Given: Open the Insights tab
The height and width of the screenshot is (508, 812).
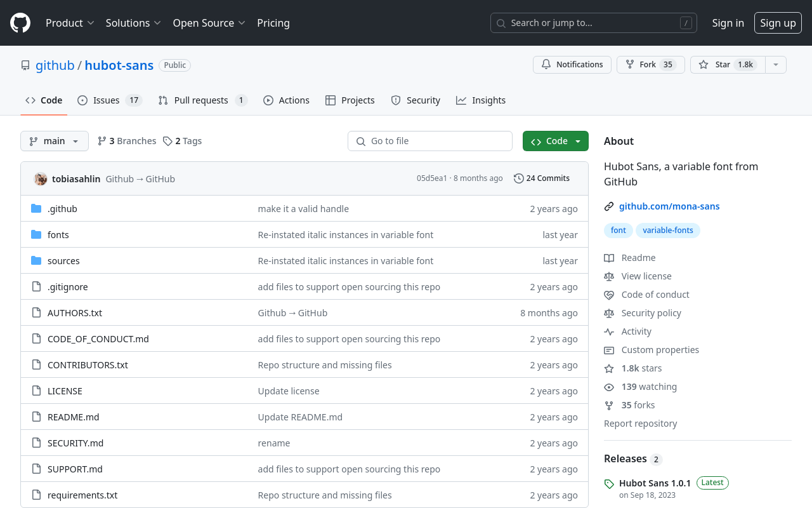Looking at the screenshot, I should (x=481, y=100).
